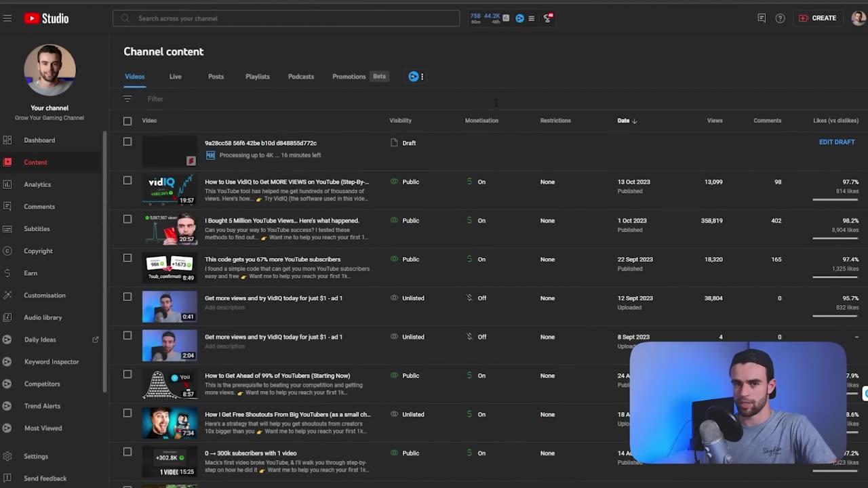Click the 402 comments count

[776, 220]
